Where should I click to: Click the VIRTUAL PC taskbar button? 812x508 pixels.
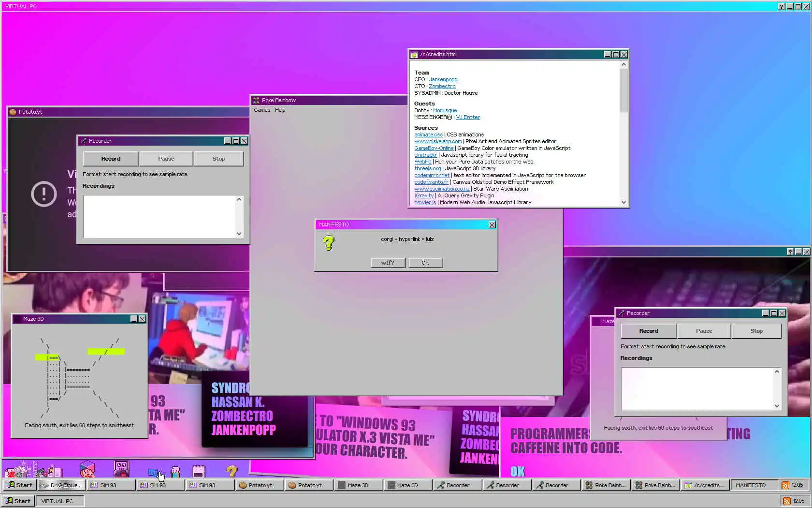[x=60, y=501]
